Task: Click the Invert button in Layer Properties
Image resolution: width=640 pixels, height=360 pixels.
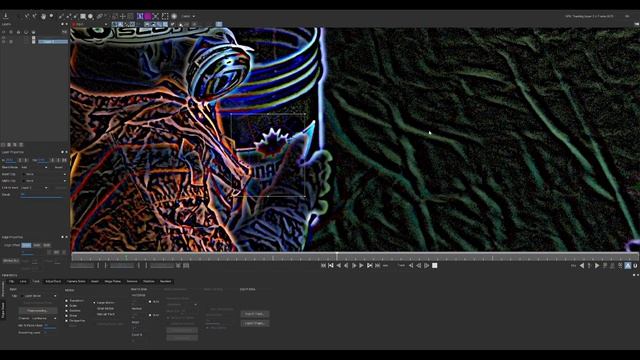Action: tap(60, 167)
